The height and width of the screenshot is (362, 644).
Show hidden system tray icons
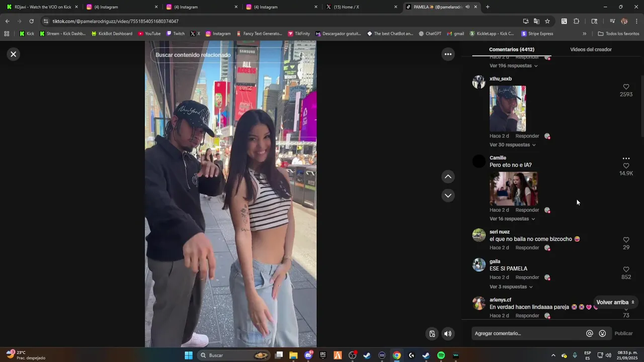[553, 355]
